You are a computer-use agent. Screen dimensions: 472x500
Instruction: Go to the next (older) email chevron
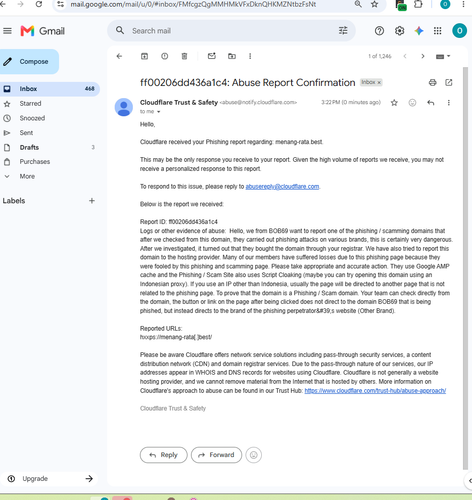coord(423,56)
